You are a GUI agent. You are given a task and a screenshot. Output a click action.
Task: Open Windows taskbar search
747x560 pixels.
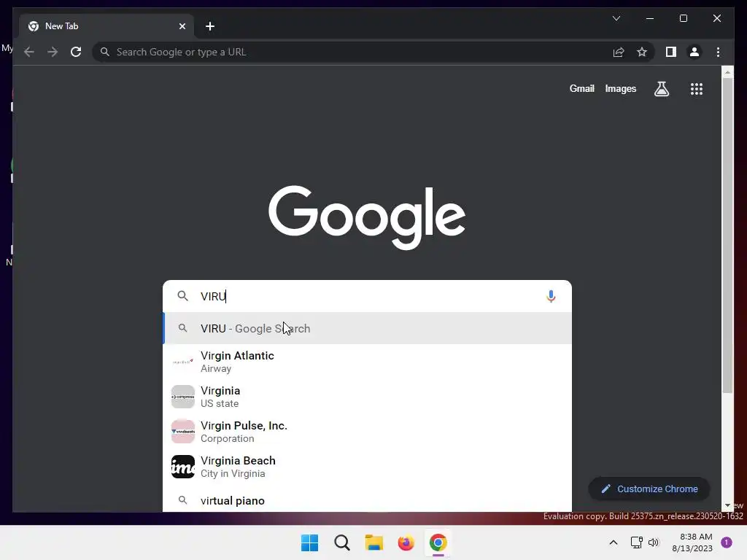click(x=341, y=542)
